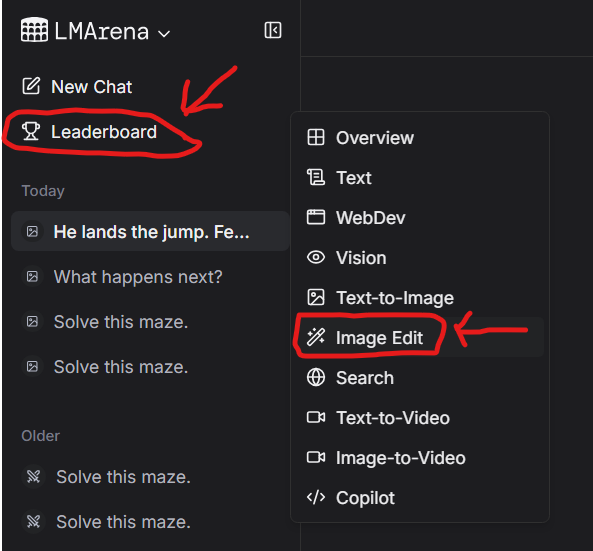Open 'What happens next?' chat

(x=151, y=277)
